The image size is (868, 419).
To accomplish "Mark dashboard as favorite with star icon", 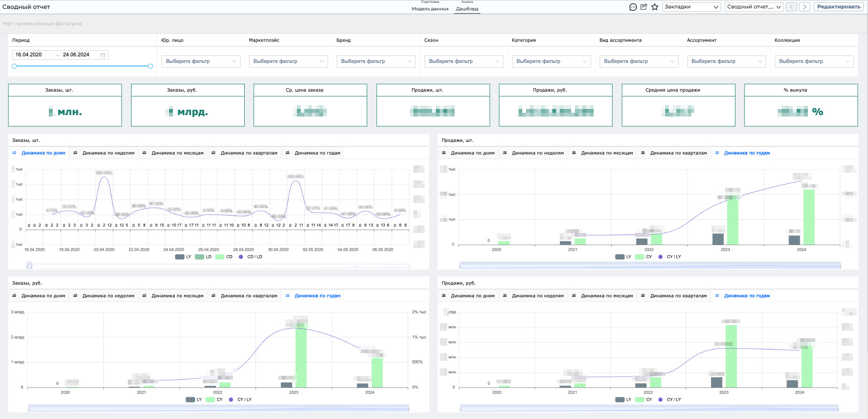I will tap(655, 7).
